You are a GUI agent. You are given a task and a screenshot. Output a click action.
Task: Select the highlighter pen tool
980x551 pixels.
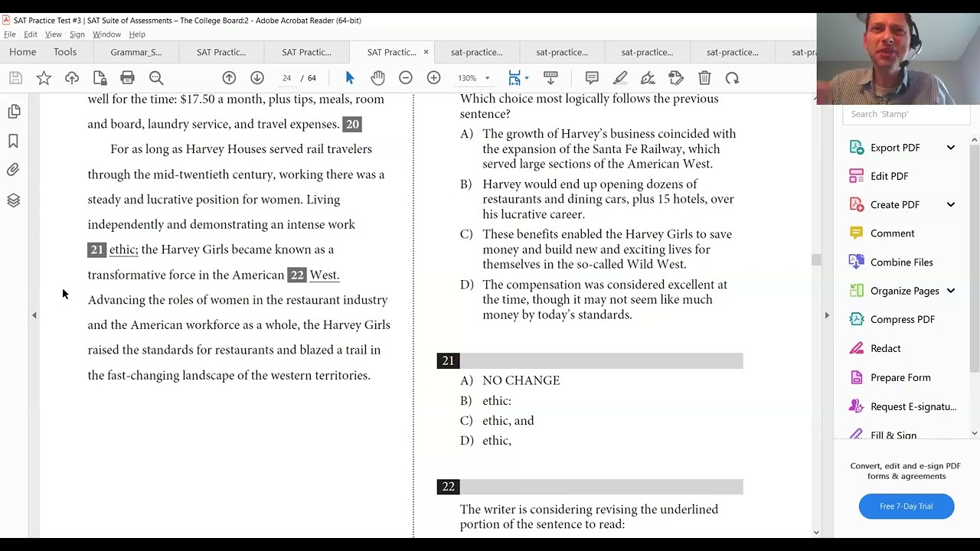620,78
